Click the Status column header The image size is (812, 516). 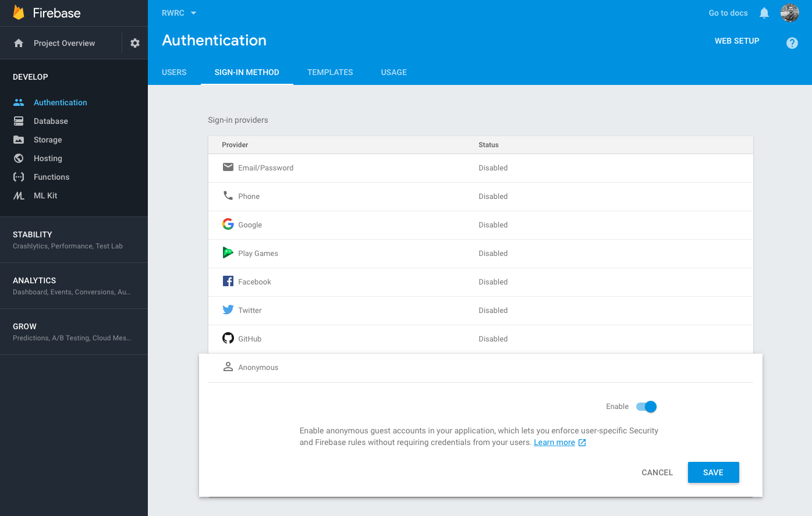[x=488, y=145]
